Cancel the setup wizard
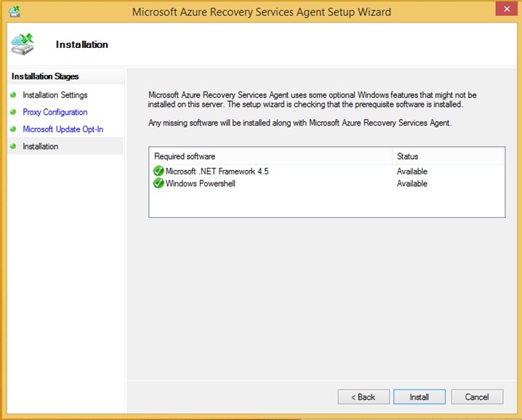This screenshot has width=522, height=420. tap(477, 397)
